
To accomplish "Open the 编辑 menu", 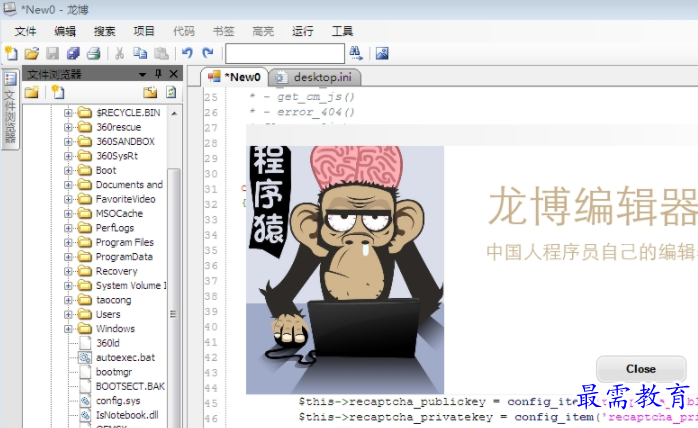I will click(x=65, y=31).
